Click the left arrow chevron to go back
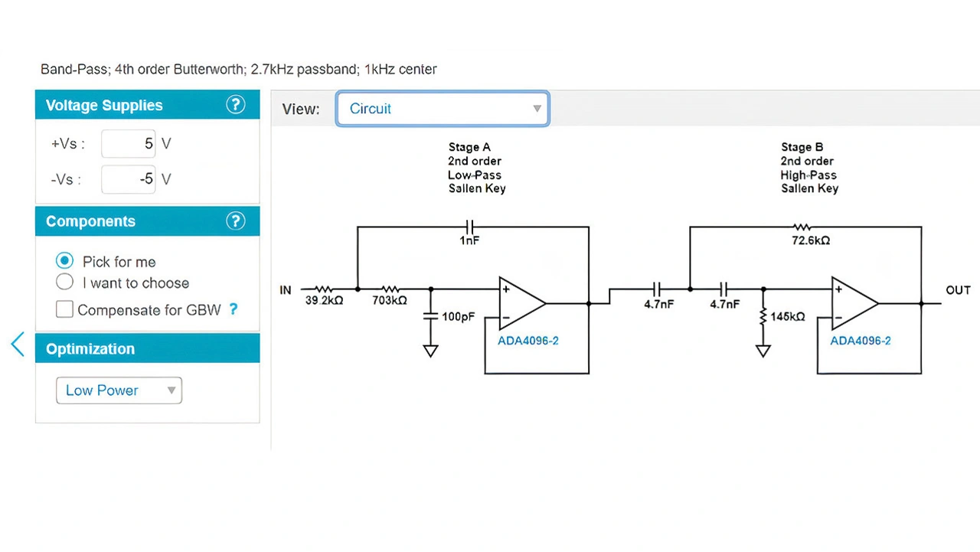Screen dimensions: 980x552 [x=18, y=345]
